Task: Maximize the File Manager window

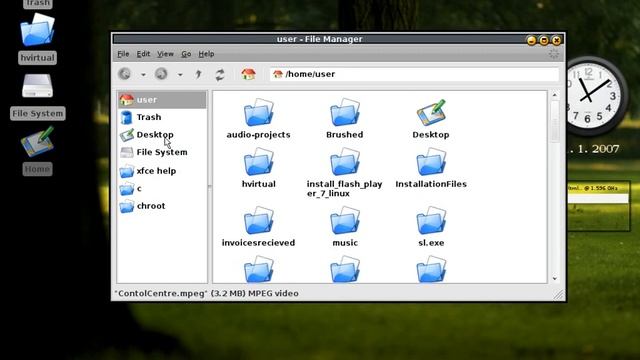Action: (544, 40)
